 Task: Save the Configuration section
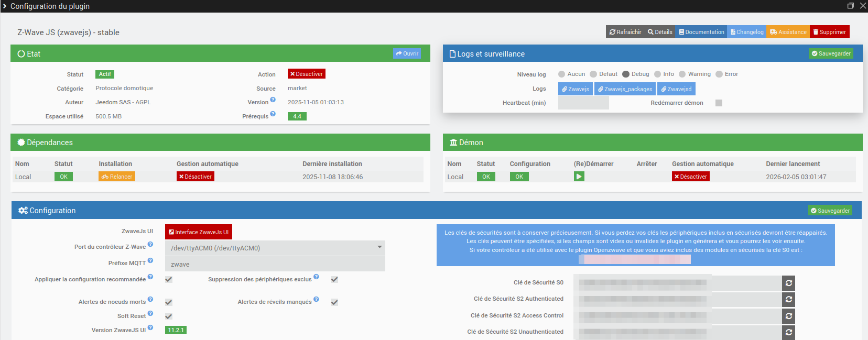830,211
